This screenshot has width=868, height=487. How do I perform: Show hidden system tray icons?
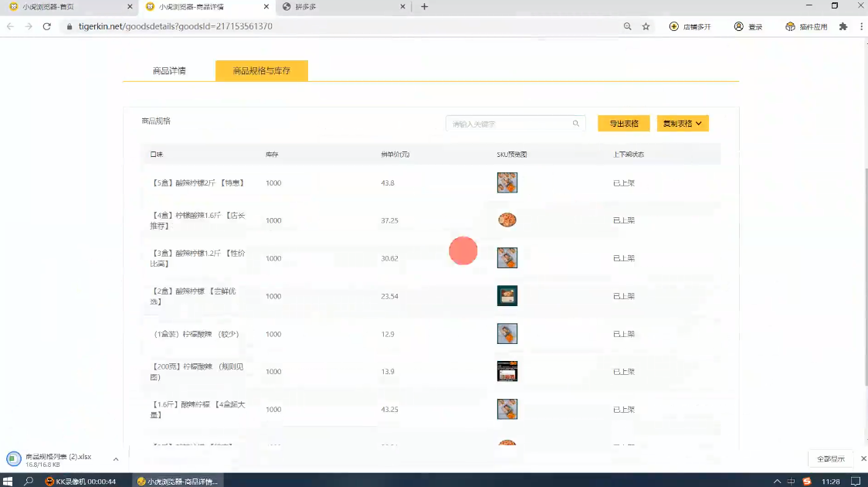(x=777, y=481)
